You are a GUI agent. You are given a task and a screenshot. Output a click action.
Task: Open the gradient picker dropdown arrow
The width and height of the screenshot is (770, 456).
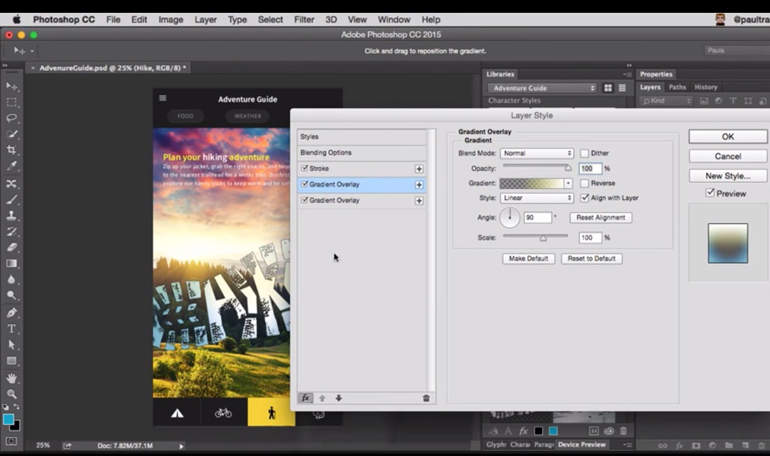tap(569, 183)
